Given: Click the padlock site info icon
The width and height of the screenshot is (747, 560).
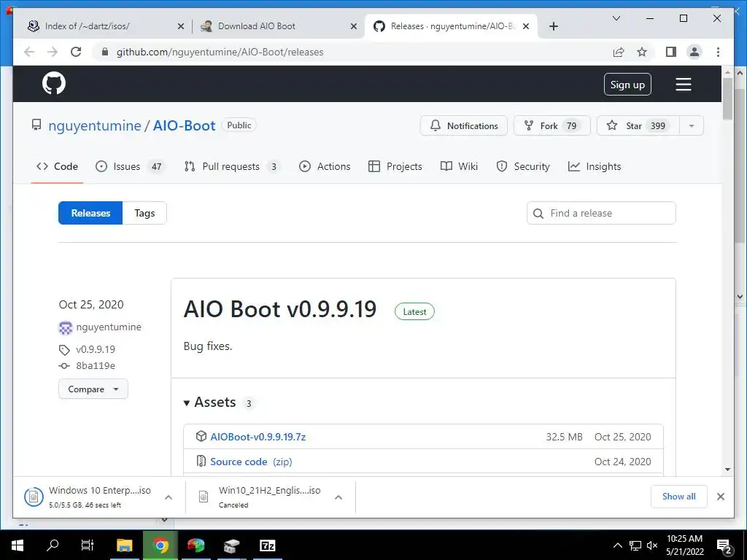Looking at the screenshot, I should tap(105, 52).
